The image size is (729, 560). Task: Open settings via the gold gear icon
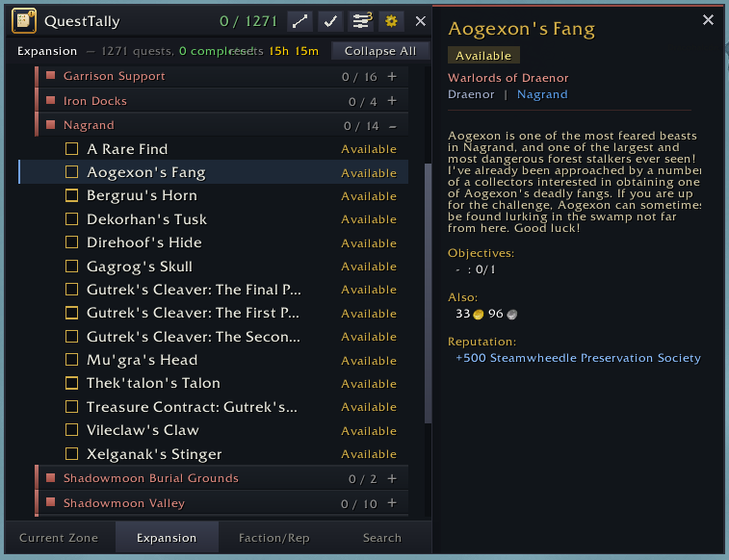(391, 21)
